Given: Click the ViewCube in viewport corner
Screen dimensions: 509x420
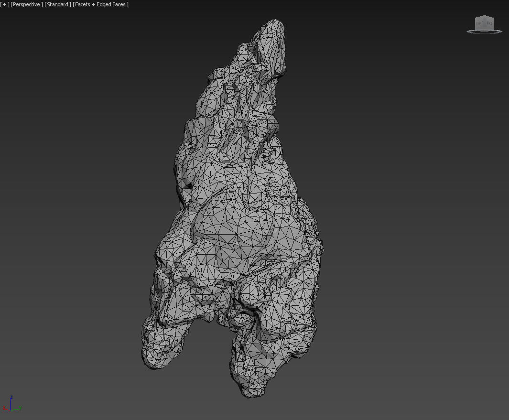Looking at the screenshot, I should point(484,24).
